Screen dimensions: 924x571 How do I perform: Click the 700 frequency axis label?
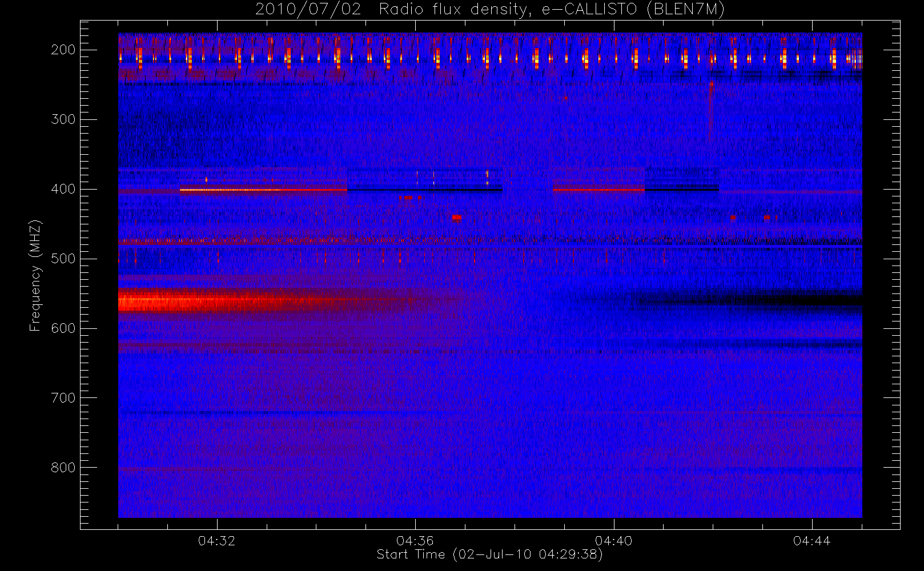pyautogui.click(x=63, y=398)
